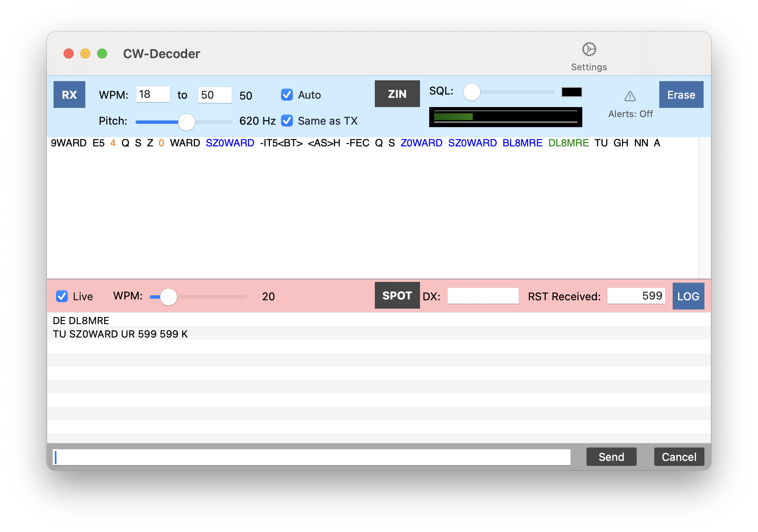Viewport: 758px width, 532px height.
Task: Click the blue BL8MRE callsign
Action: tap(522, 143)
